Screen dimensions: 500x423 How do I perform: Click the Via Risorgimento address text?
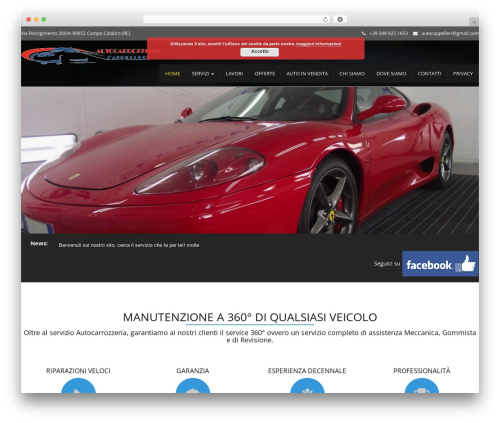pos(76,33)
